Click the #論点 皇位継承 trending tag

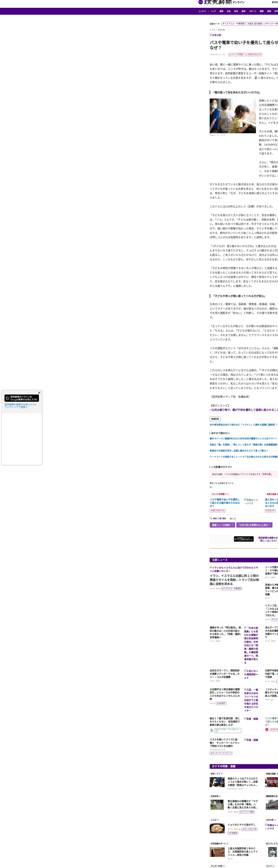(x=255, y=24)
